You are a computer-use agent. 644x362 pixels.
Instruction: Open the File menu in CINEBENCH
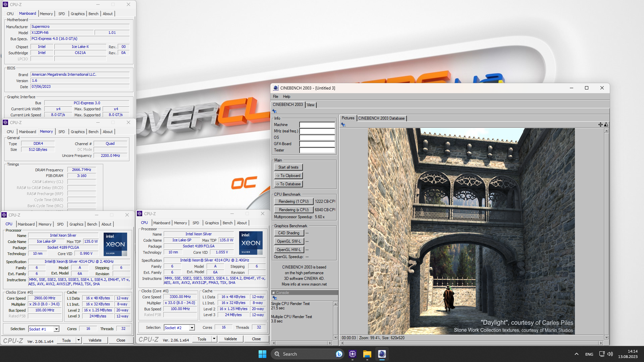276,97
